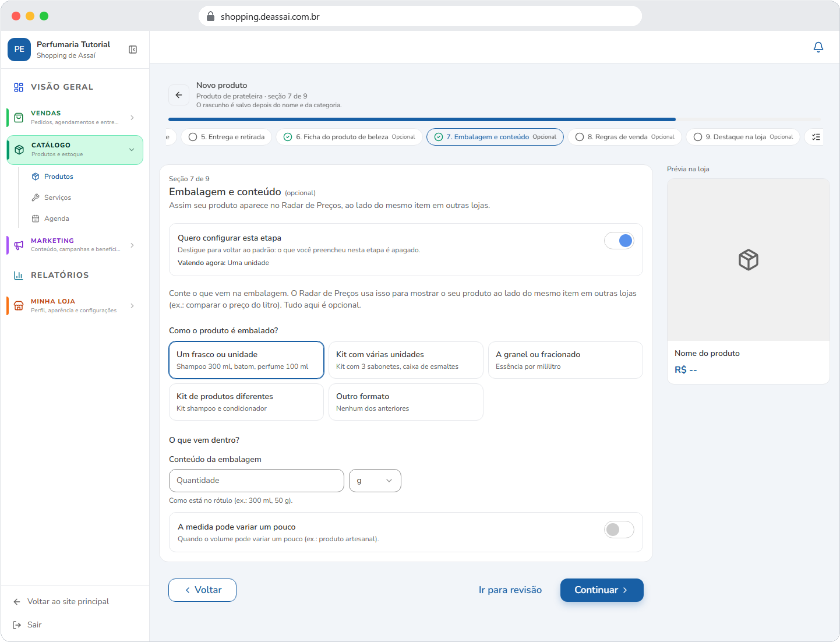Image resolution: width=840 pixels, height=642 pixels.
Task: Select 'Um frasco ou unidade' packaging option
Action: pos(246,360)
